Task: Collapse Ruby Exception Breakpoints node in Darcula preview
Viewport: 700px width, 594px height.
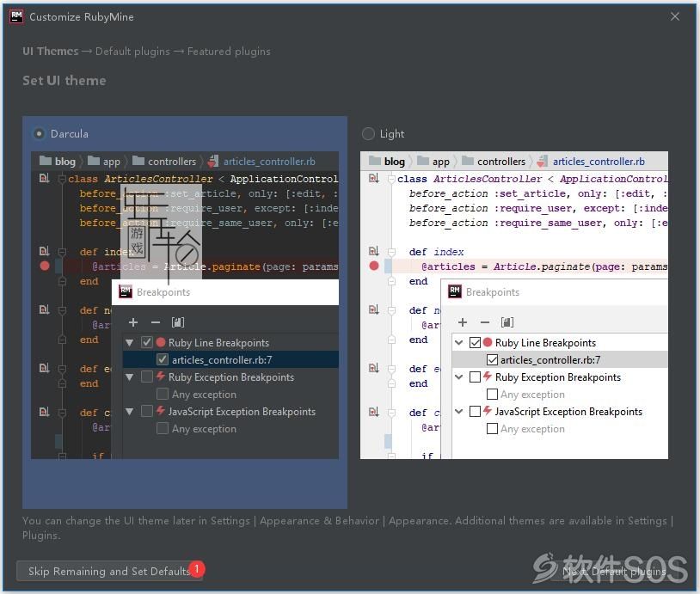Action: [130, 377]
